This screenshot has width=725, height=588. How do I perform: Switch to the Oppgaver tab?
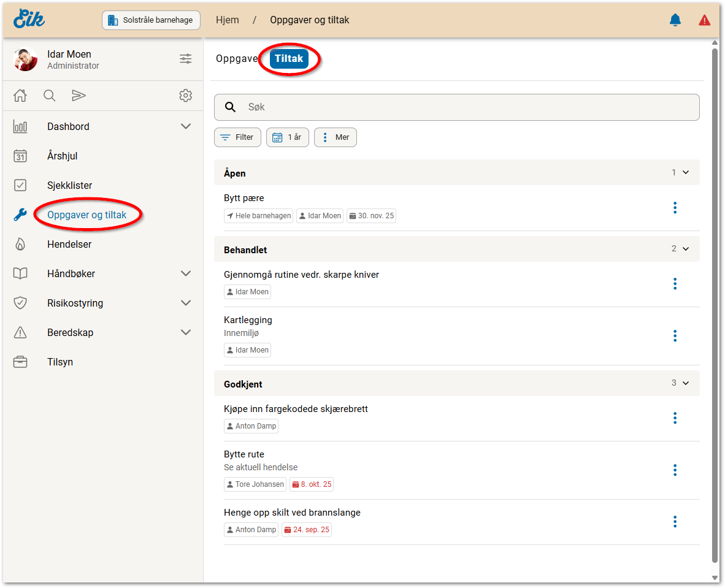[237, 59]
